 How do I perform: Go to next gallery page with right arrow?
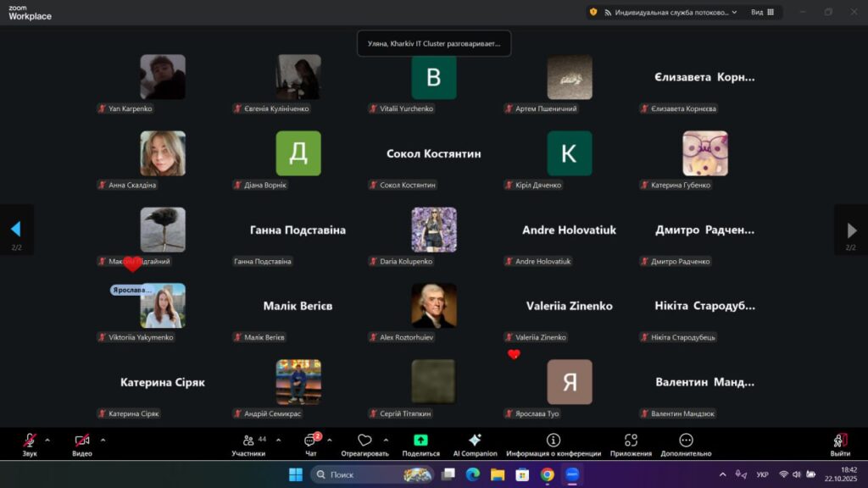pyautogui.click(x=851, y=230)
